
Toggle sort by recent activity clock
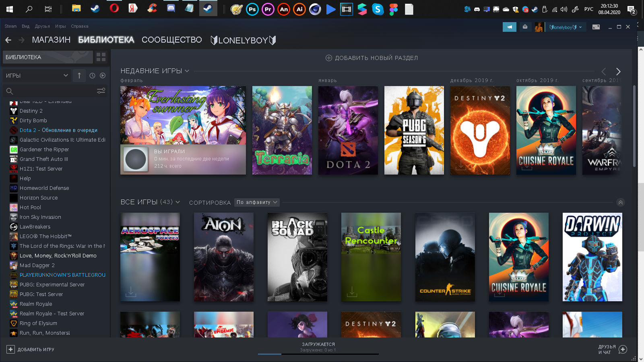[x=92, y=76]
